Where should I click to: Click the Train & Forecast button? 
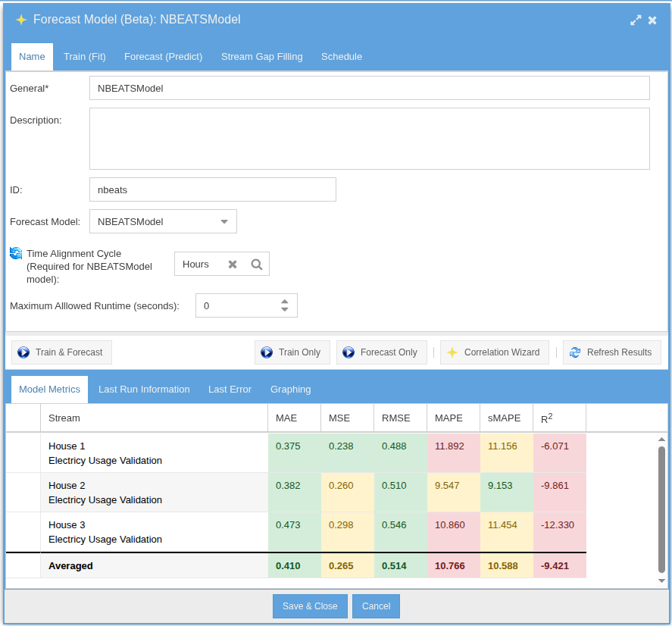61,352
